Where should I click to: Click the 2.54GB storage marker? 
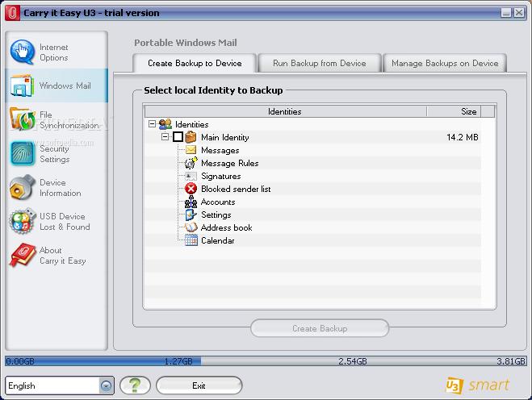[x=353, y=361]
